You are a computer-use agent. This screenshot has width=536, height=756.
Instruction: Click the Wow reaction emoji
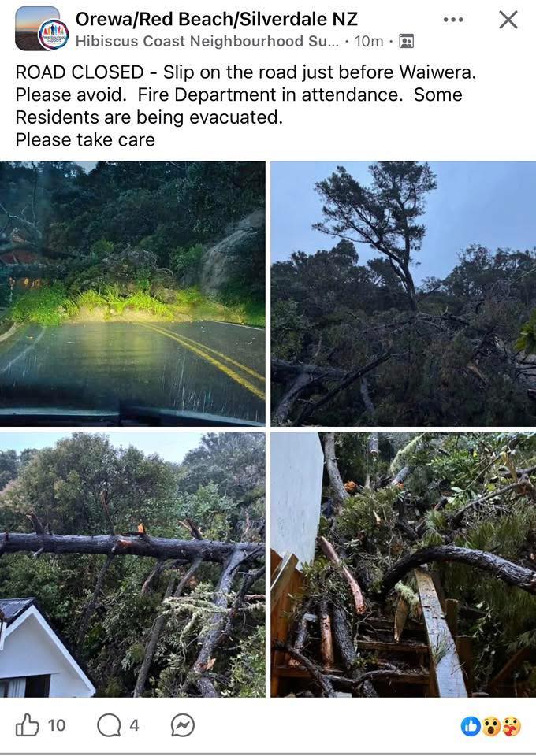491,726
